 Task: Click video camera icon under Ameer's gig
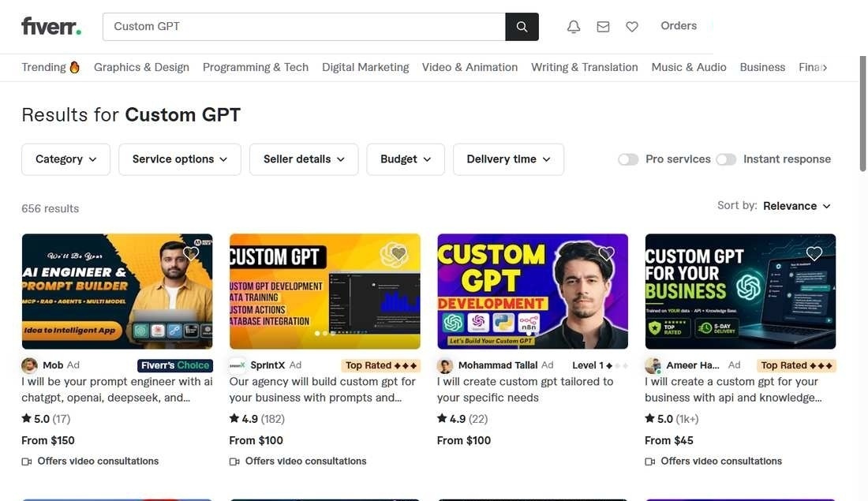click(650, 462)
